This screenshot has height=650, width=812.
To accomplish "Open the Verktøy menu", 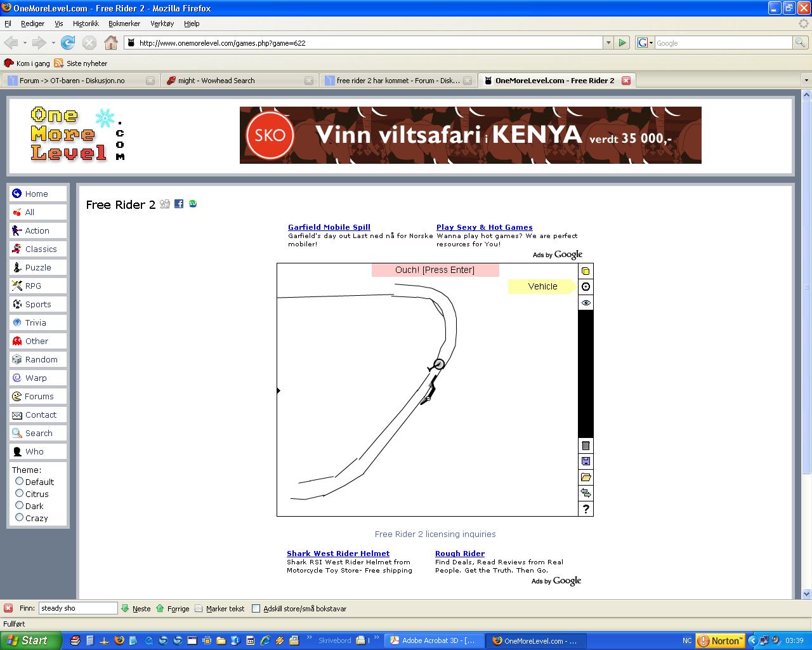I will [x=162, y=23].
